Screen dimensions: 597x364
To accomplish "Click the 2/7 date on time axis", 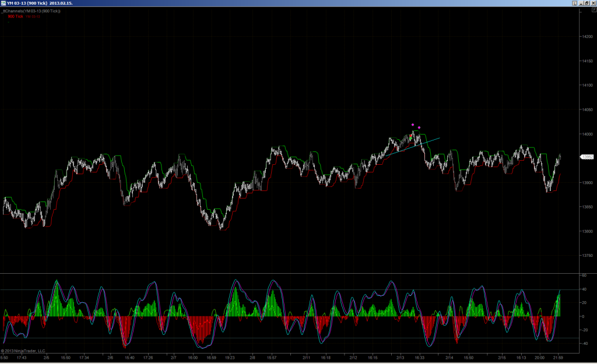I will coord(173,358).
